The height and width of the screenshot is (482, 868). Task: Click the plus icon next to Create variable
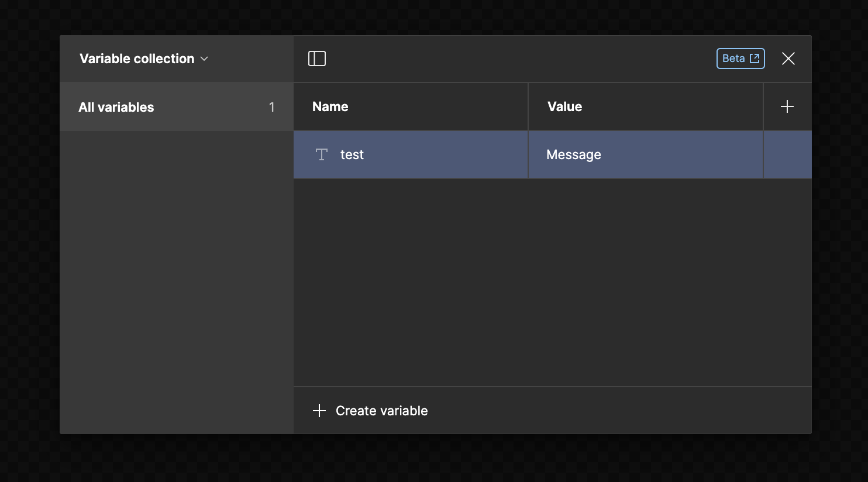click(x=319, y=410)
